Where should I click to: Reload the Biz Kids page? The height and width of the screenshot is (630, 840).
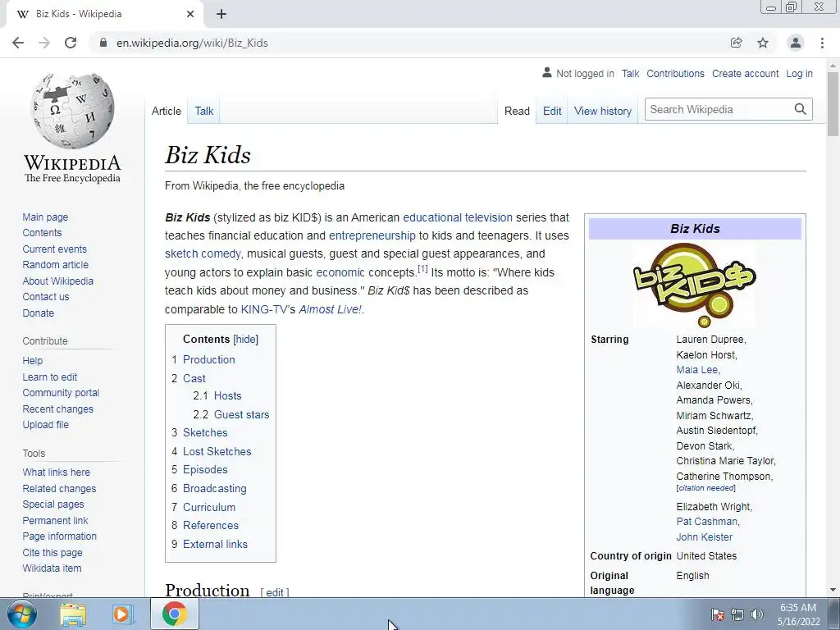click(x=71, y=43)
